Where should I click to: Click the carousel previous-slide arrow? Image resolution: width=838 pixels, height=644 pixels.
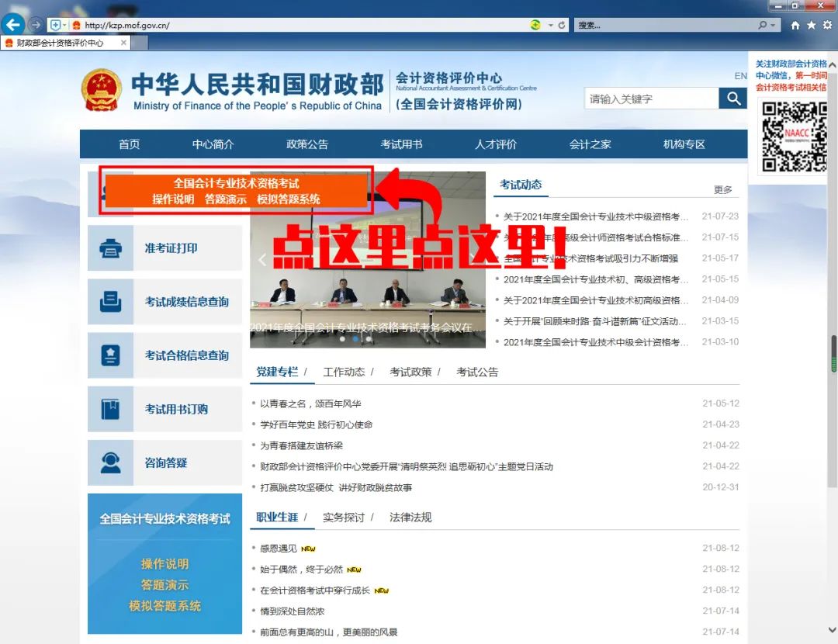pyautogui.click(x=262, y=260)
